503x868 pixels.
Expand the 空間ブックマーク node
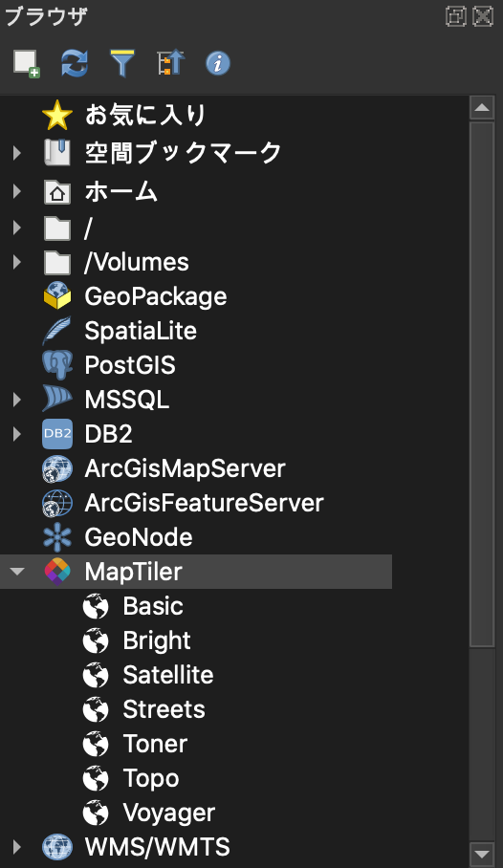coord(17,153)
